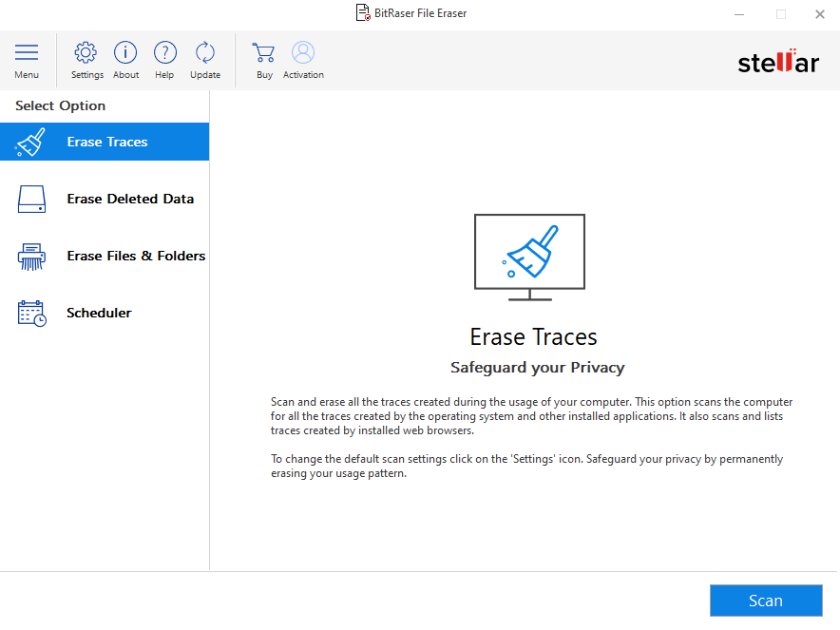Start the Scan
The image size is (840, 630).
pos(766,601)
